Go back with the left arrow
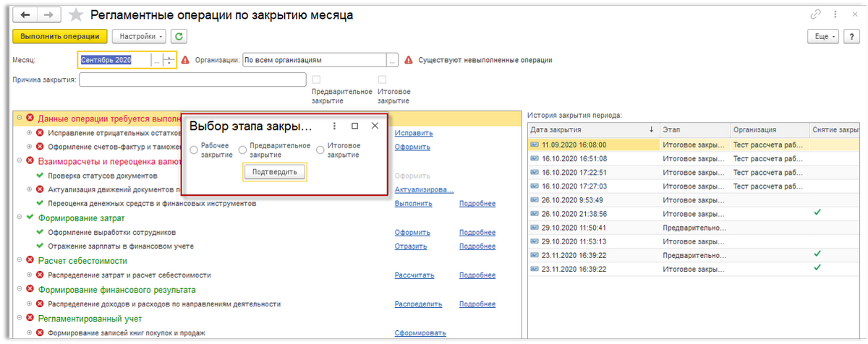Viewport: 868px width, 344px height. [25, 14]
